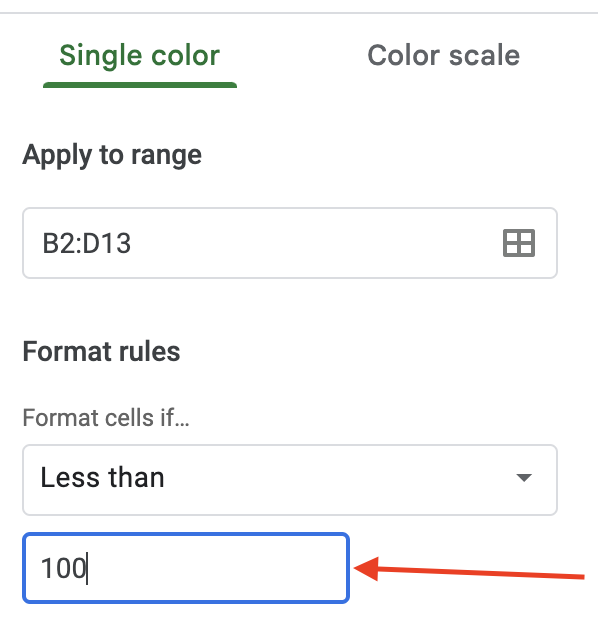
Task: Select the Less than text in the condition box
Action: pyautogui.click(x=102, y=478)
